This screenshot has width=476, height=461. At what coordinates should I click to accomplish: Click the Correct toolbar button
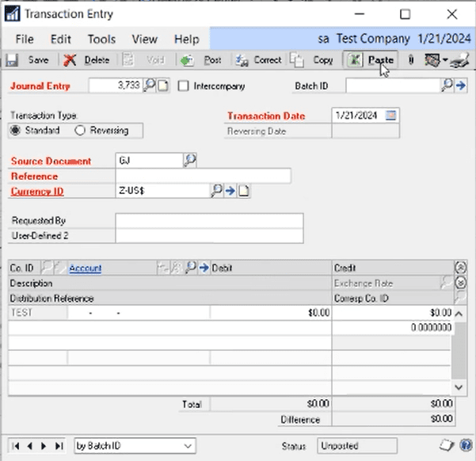(x=259, y=60)
